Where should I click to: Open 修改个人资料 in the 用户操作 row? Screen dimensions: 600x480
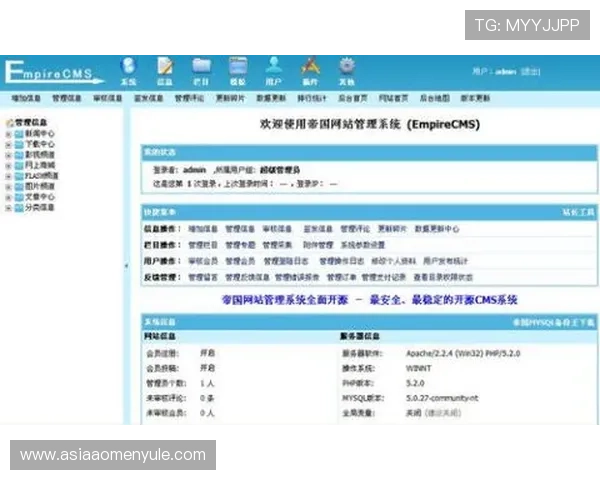(x=393, y=261)
